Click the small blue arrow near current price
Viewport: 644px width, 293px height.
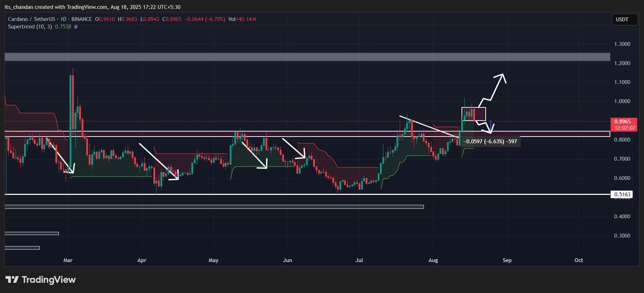[x=490, y=126]
